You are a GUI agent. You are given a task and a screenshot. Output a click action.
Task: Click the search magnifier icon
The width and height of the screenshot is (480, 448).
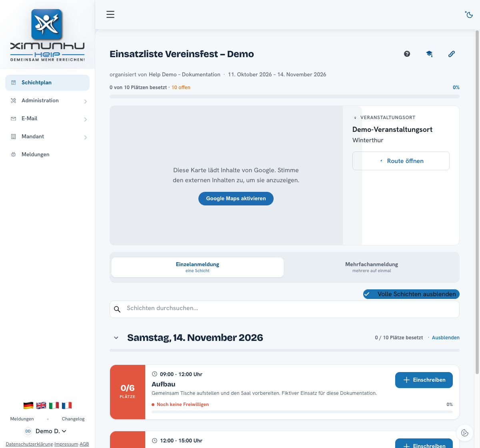point(117,309)
